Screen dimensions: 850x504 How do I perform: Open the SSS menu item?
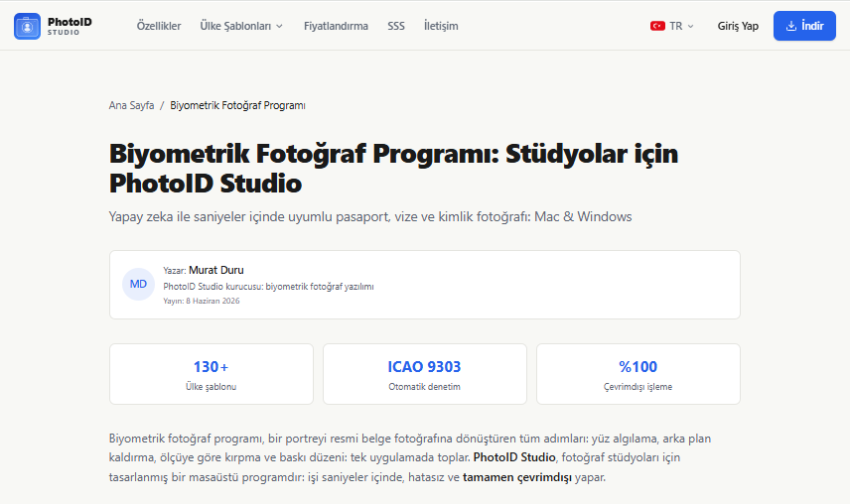pos(396,26)
